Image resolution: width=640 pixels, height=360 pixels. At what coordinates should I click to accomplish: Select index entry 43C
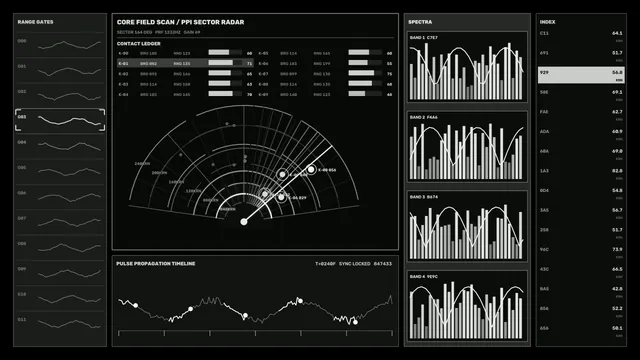[x=581, y=272]
